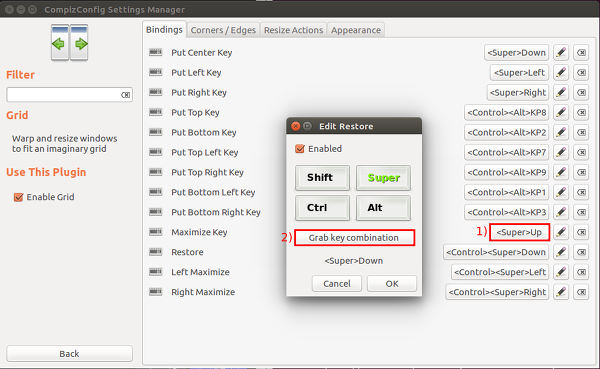This screenshot has height=369, width=600.
Task: Reset the Maximize Key binding
Action: click(581, 232)
